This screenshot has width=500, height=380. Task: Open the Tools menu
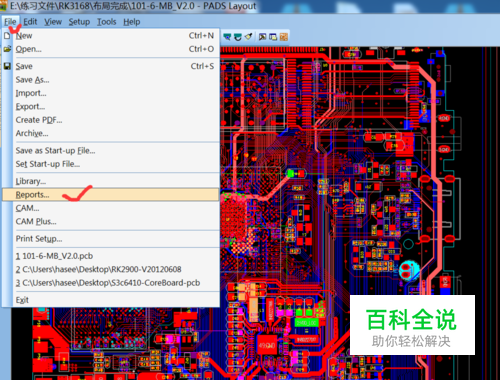click(107, 22)
